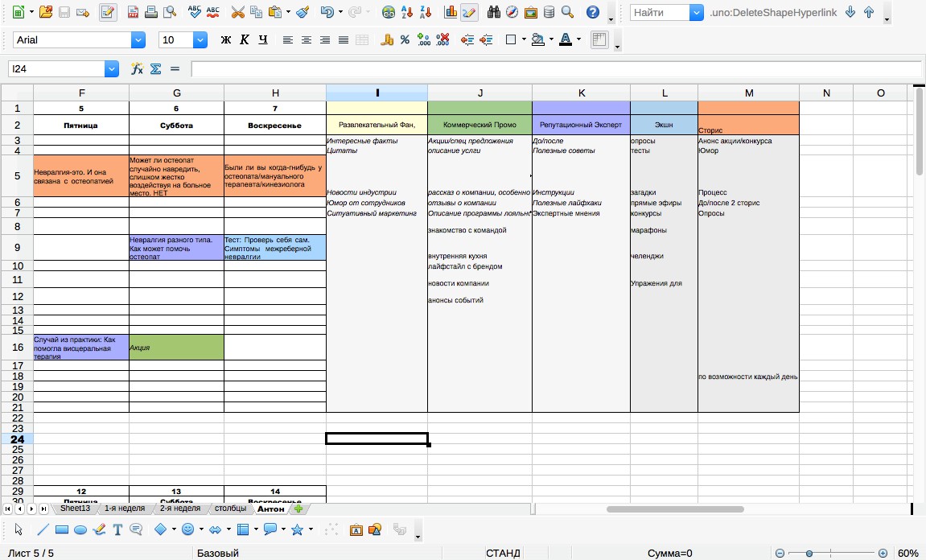
Task: Toggle the Show Draw Functions button
Action: [x=470, y=12]
